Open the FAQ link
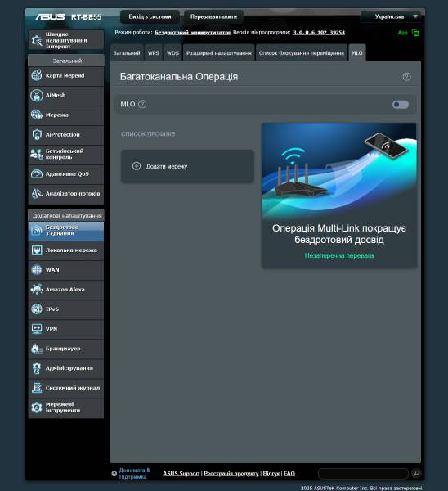448x491 pixels. pos(289,474)
